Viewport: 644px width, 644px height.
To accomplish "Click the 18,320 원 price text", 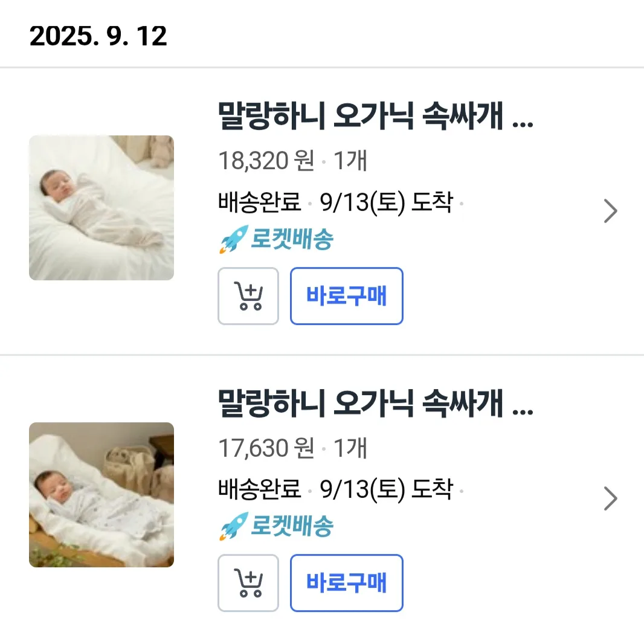I will pos(266,161).
